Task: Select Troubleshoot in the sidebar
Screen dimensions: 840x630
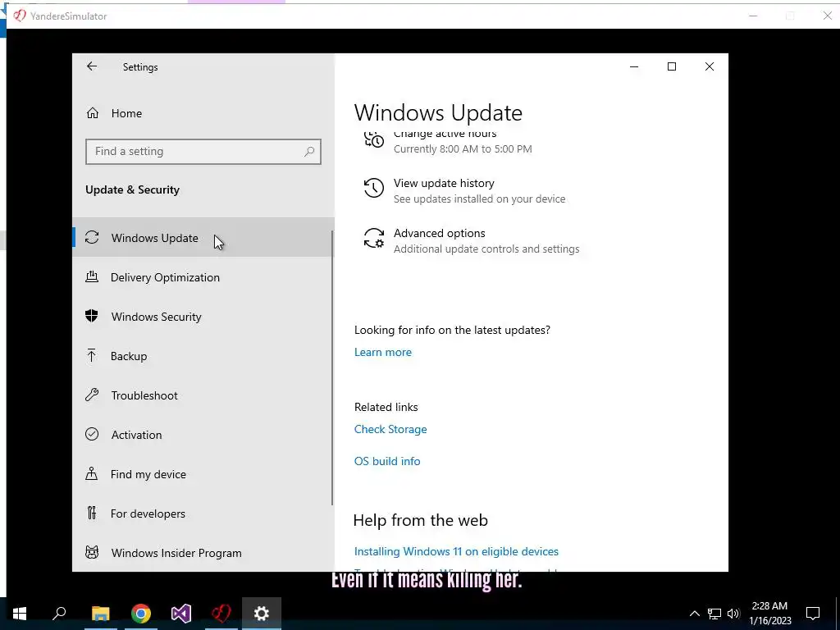Action: pos(203,395)
